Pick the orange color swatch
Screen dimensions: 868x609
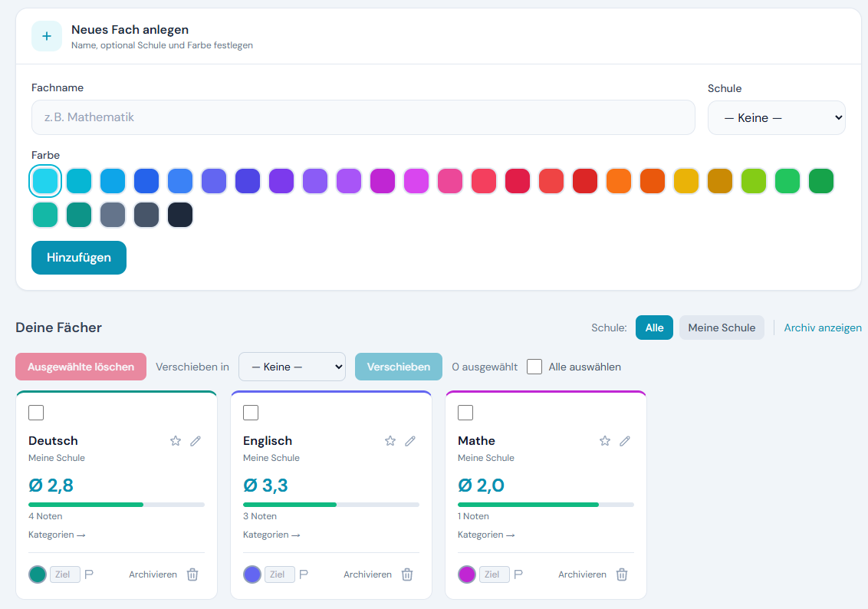pos(619,181)
